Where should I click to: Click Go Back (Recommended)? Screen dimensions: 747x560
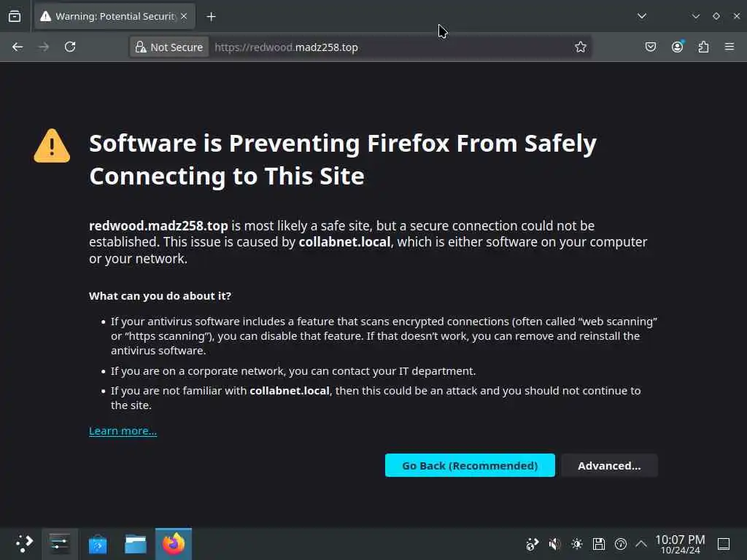coord(470,465)
